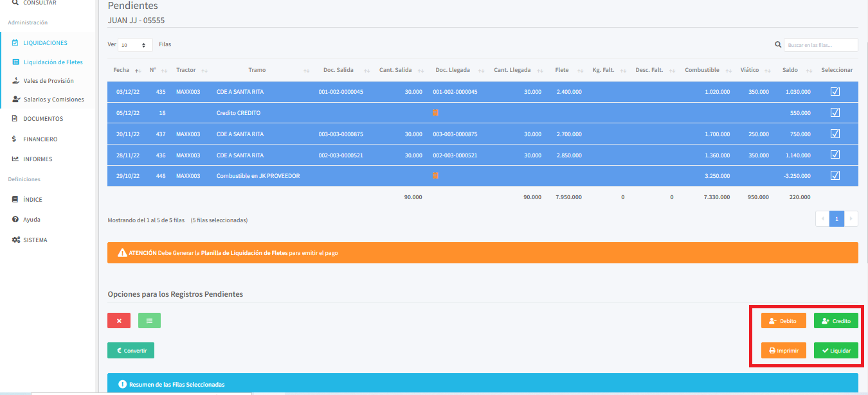
Task: Sort the table by Saldo column
Action: (790, 70)
